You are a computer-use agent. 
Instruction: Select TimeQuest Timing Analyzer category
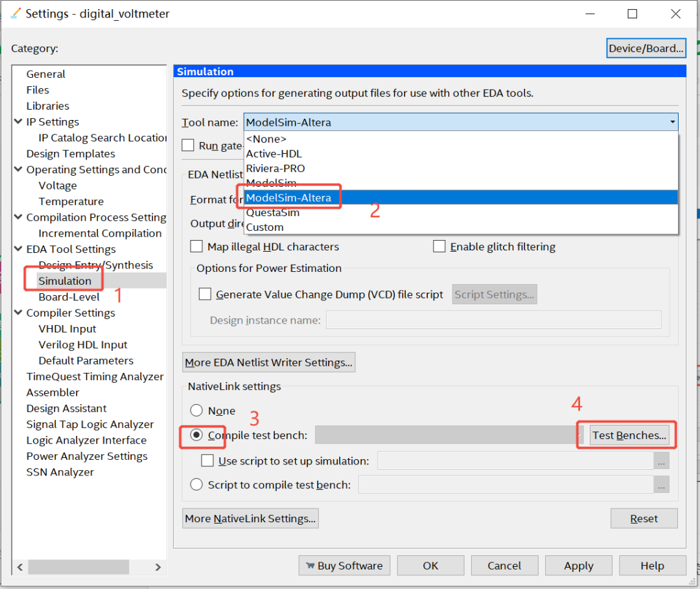[x=95, y=377]
